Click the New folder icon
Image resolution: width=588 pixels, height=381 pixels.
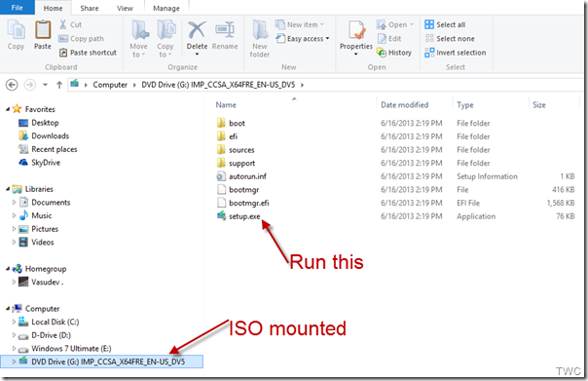point(260,30)
